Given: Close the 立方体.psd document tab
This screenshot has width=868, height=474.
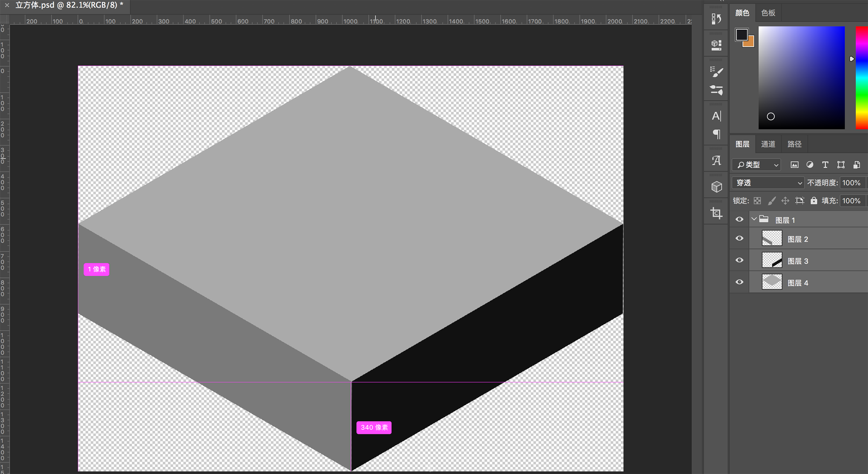Looking at the screenshot, I should coord(7,5).
